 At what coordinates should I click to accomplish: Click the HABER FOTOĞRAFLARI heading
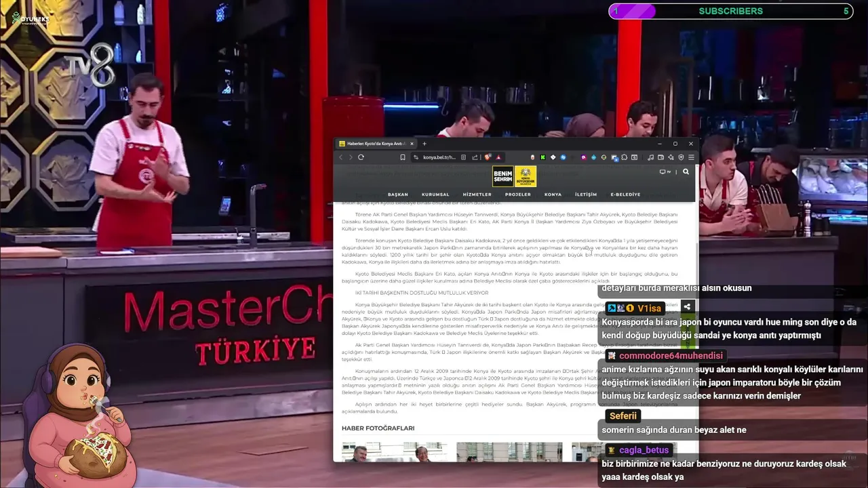tap(378, 428)
